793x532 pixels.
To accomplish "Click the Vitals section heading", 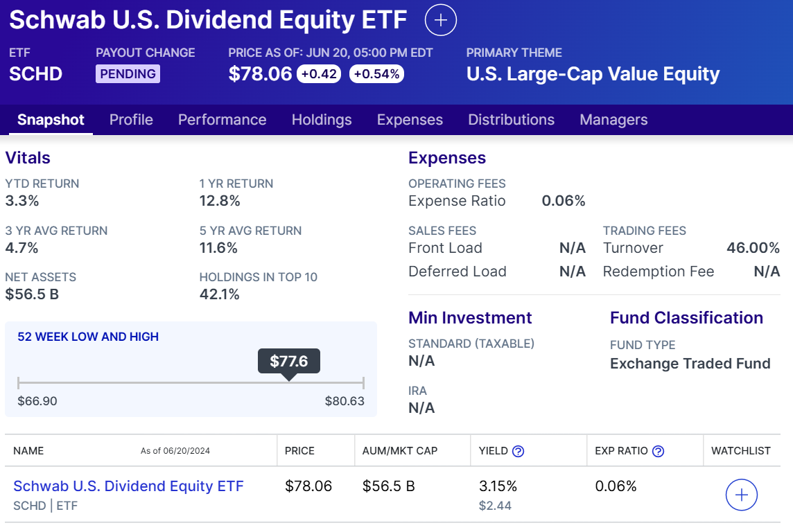I will [x=28, y=158].
